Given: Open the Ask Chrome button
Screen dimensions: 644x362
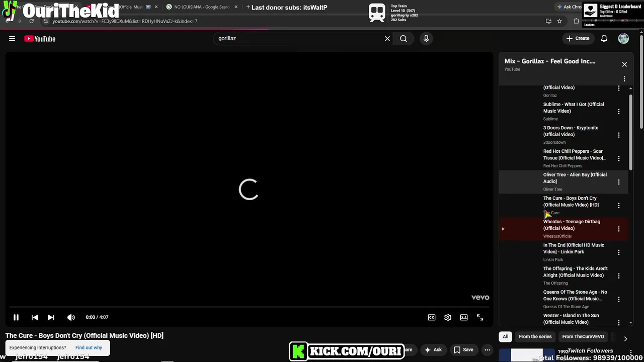Looking at the screenshot, I should pos(570,7).
